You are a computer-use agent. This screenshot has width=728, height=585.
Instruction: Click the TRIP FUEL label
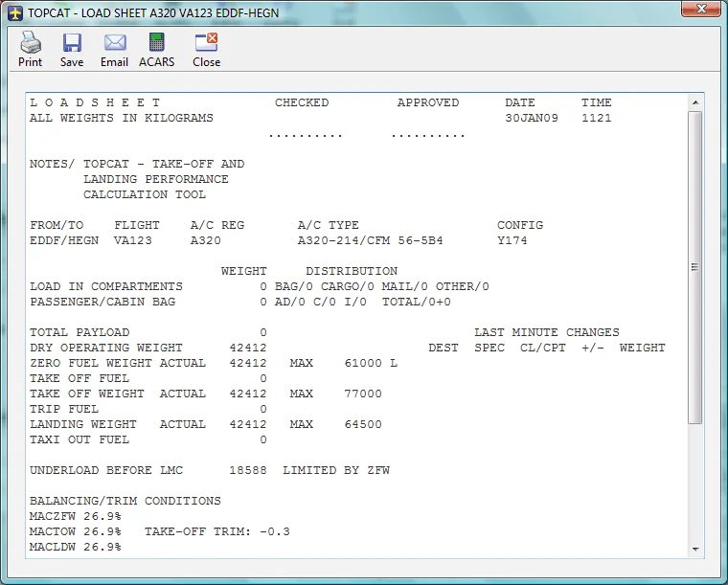click(64, 409)
